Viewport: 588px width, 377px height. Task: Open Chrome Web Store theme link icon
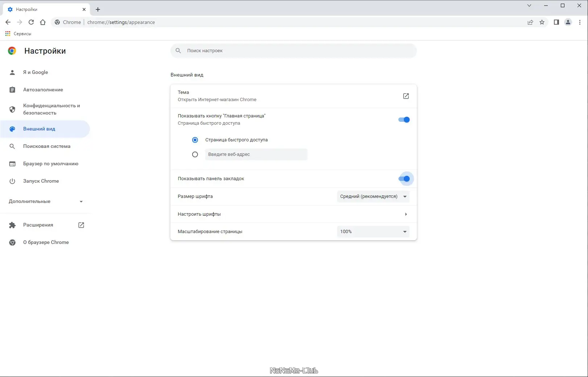coord(406,96)
